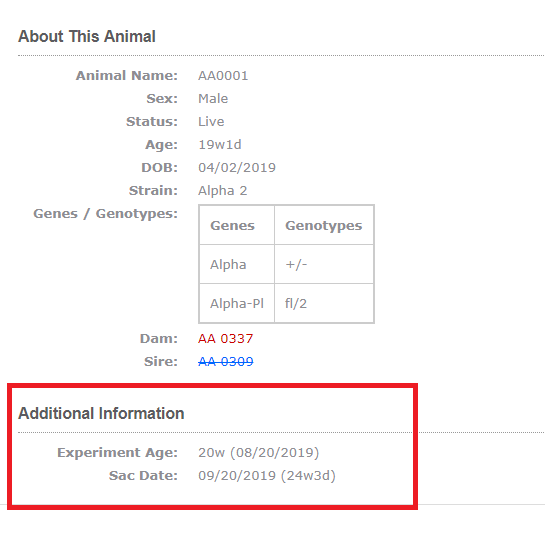Click the fl/2 genotype cell

pos(324,303)
